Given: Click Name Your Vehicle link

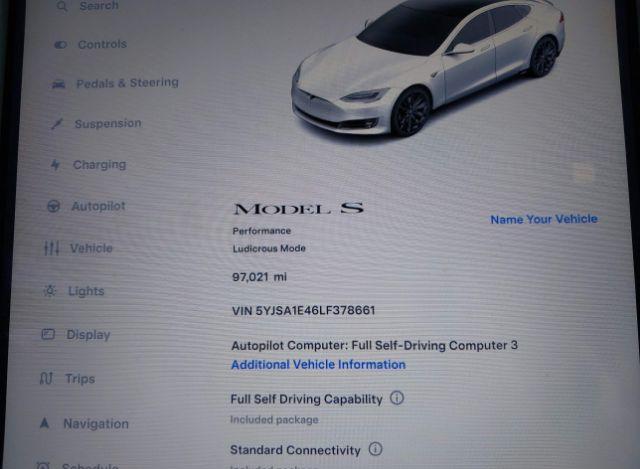Looking at the screenshot, I should click(x=544, y=219).
